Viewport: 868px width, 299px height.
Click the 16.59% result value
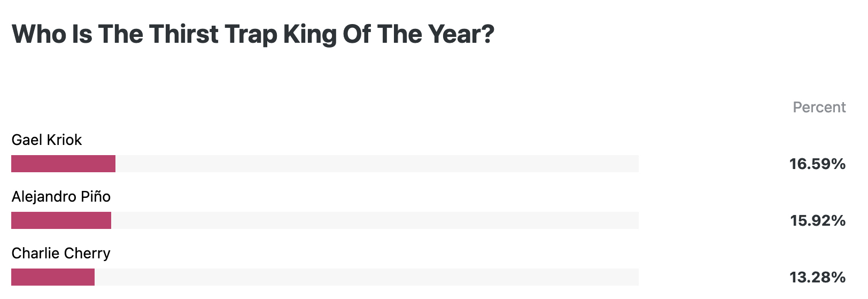tap(817, 164)
